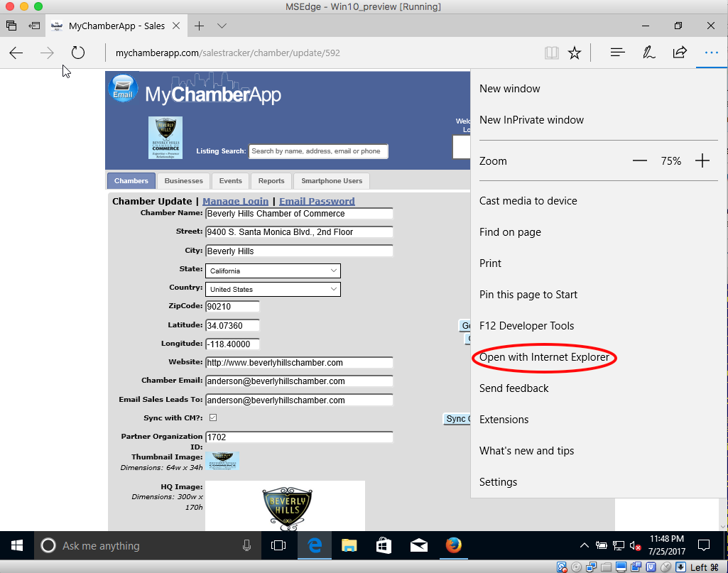Open Settings from the Edge menu
Screen dimensions: 728x573
[x=499, y=482]
